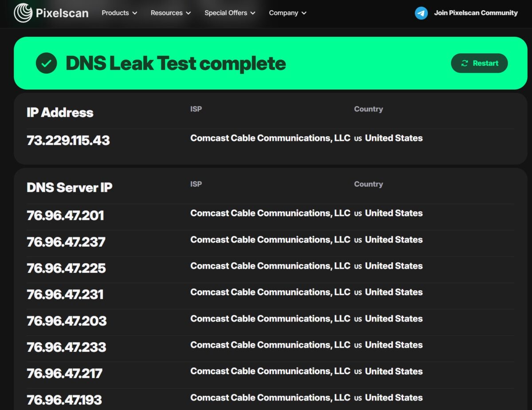Click the green checkmark completion icon
The image size is (532, 410).
click(47, 63)
